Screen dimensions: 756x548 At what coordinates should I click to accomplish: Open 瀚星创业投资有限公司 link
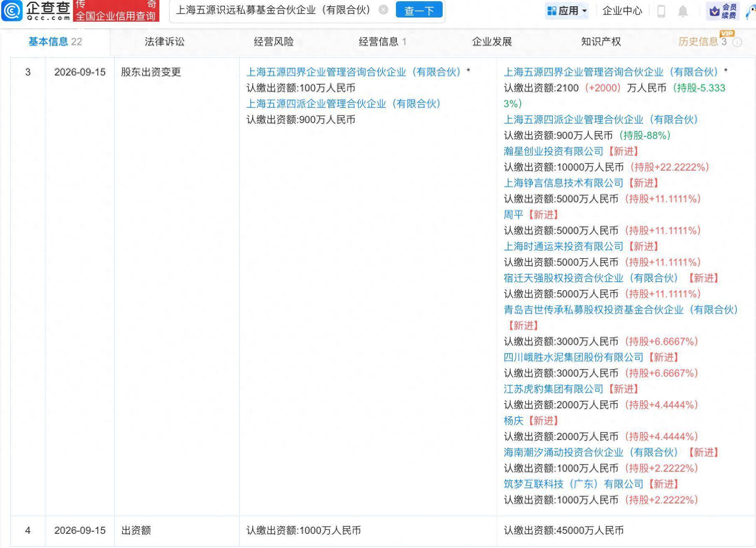[554, 151]
